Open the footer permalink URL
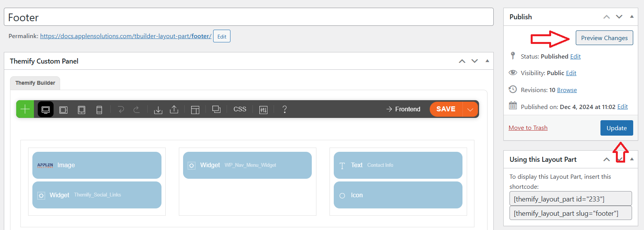 pyautogui.click(x=126, y=36)
